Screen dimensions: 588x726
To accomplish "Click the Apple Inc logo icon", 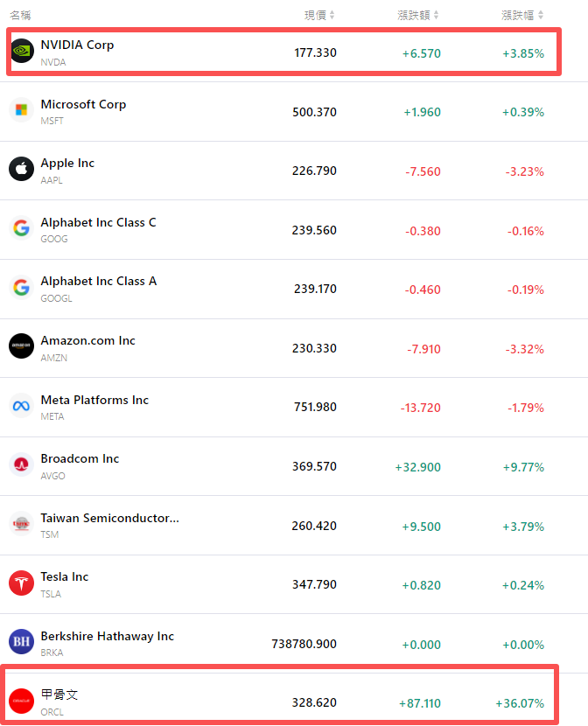I will pos(22,169).
